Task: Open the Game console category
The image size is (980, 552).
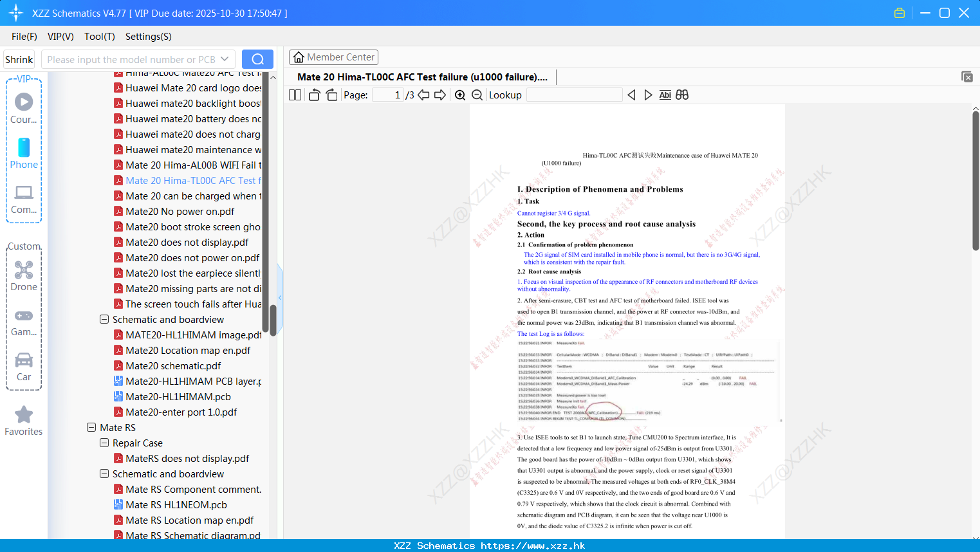Action: click(x=24, y=322)
